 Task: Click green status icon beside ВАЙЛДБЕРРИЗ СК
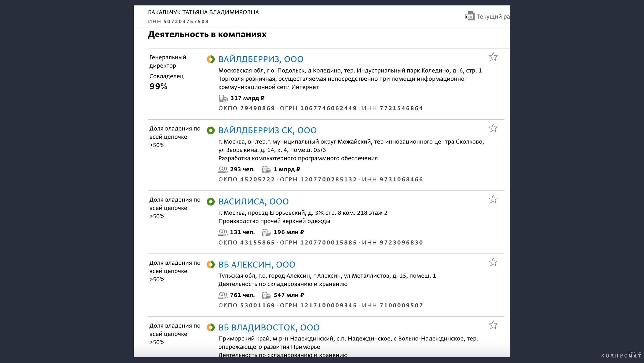coord(211,130)
